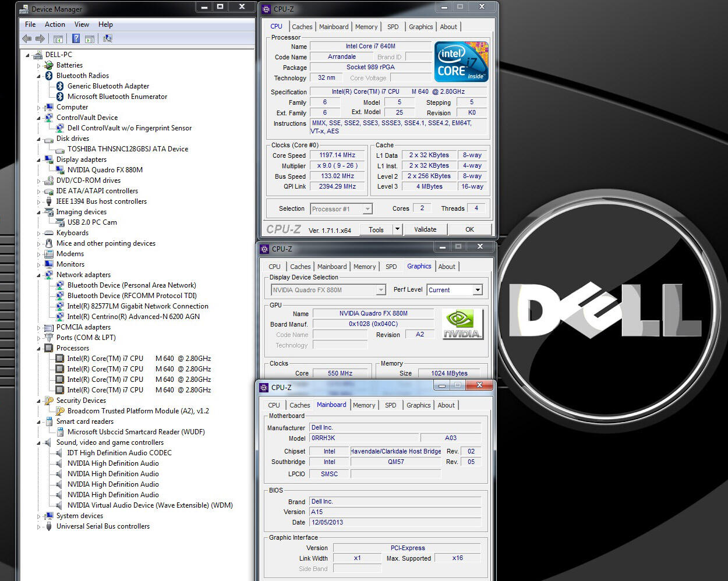The image size is (728, 581).
Task: Click the Monitors category icon
Action: point(49,264)
